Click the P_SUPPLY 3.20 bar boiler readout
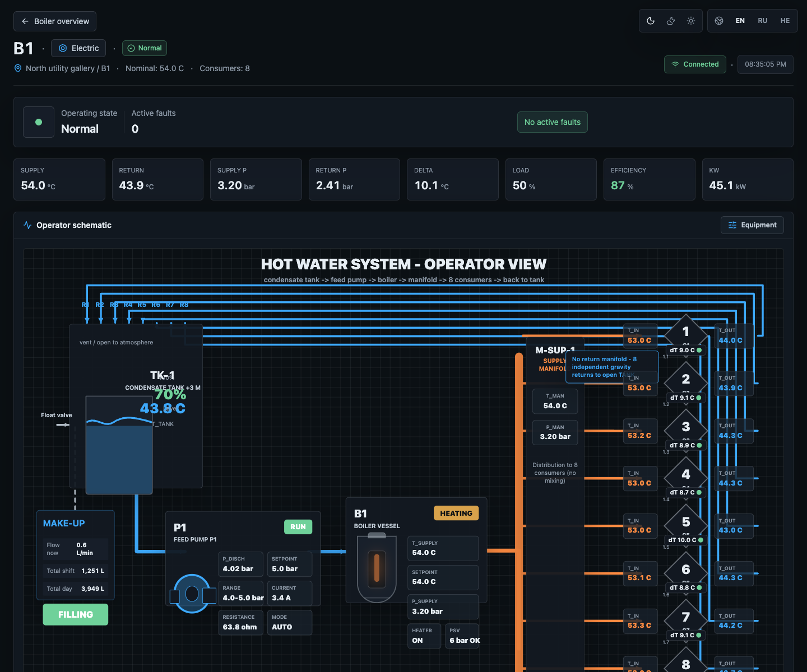Viewport: 807px width, 672px height. click(443, 607)
